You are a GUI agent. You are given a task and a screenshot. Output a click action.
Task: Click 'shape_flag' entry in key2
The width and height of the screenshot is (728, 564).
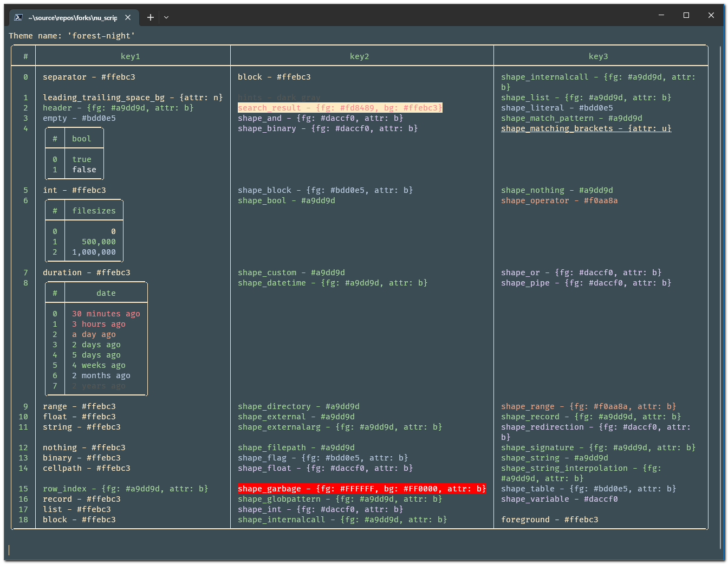[323, 458]
